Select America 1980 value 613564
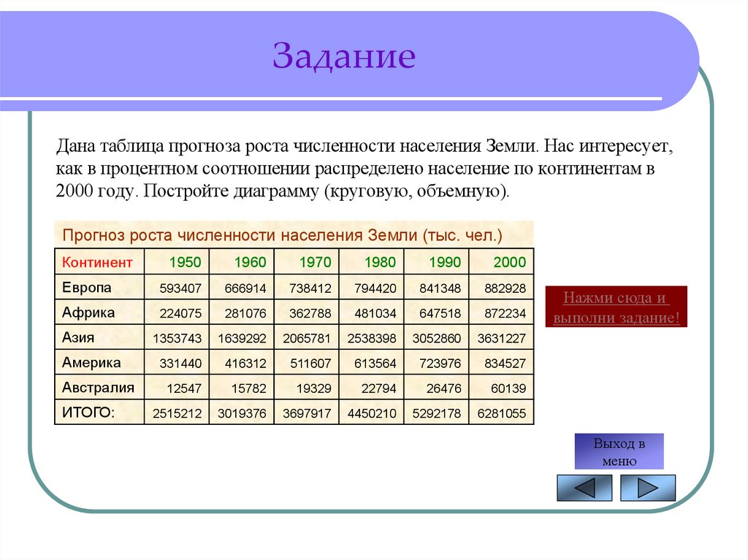The height and width of the screenshot is (560, 748). [x=371, y=363]
